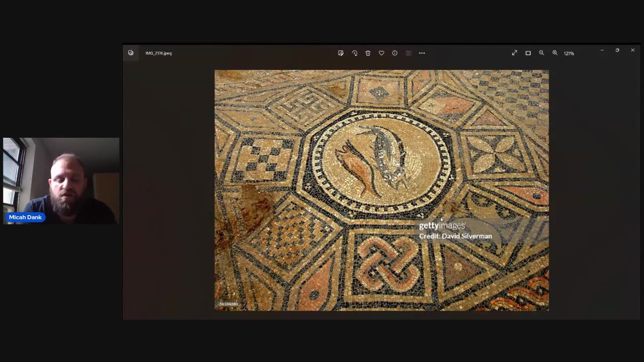Delete the photo using the trash icon
This screenshot has height=362, width=644.
[x=368, y=53]
